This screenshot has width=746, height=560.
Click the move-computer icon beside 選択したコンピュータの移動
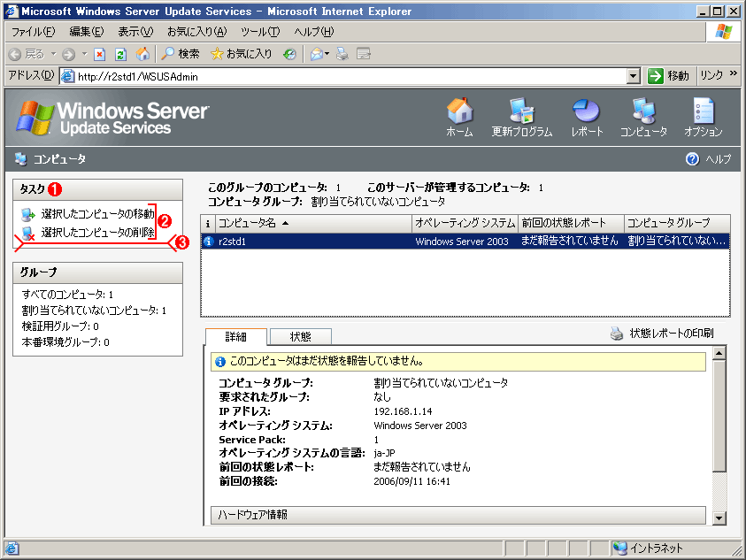28,215
